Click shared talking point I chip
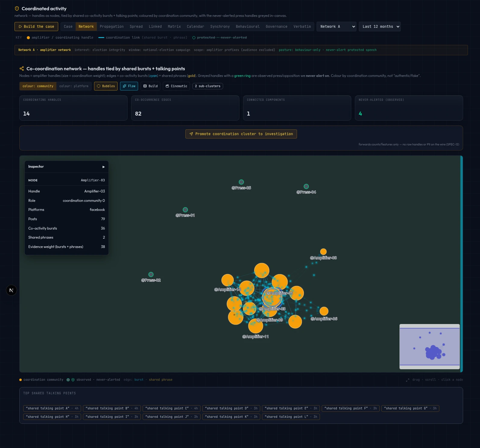Viewport: 480px width, 448px height. click(112, 417)
